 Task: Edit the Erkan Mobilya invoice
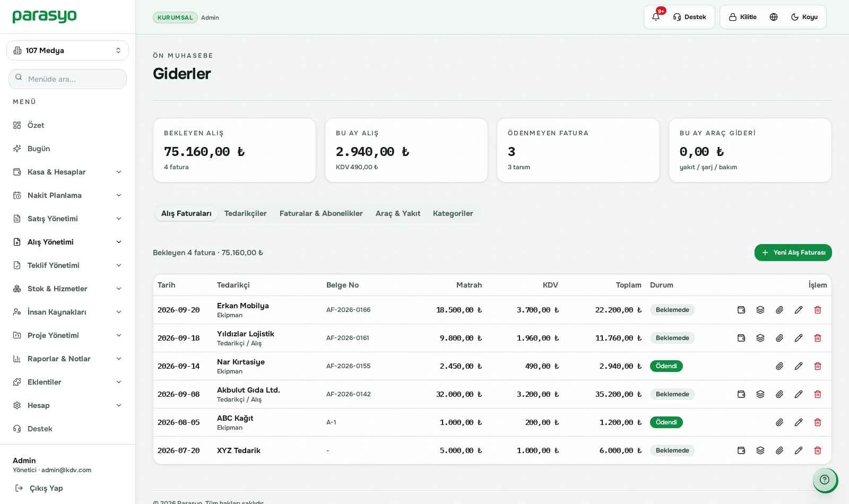(799, 310)
